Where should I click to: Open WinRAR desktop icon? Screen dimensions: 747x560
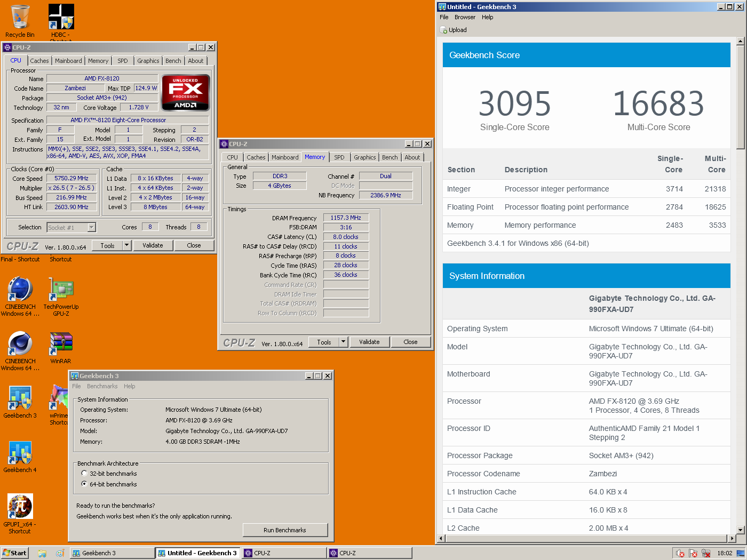click(x=61, y=348)
